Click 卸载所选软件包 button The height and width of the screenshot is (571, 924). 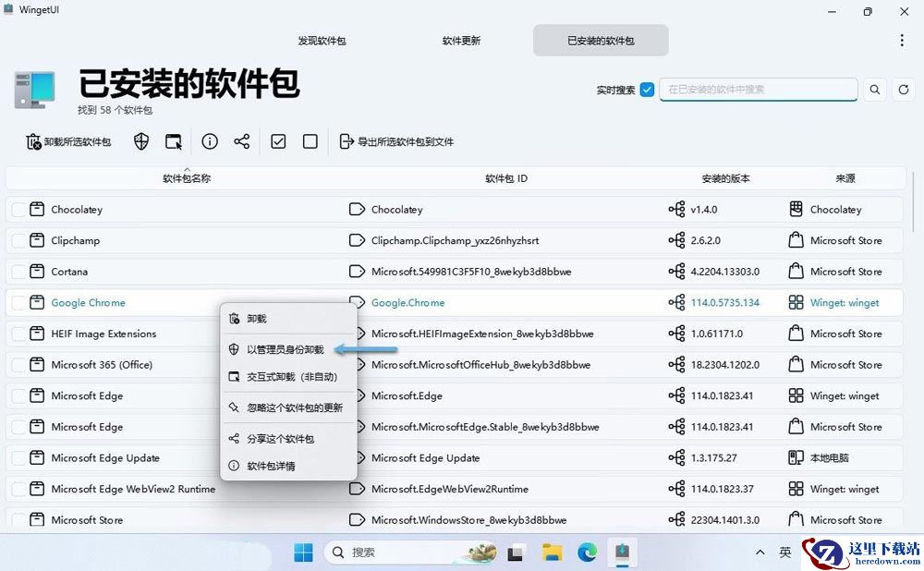(x=68, y=141)
